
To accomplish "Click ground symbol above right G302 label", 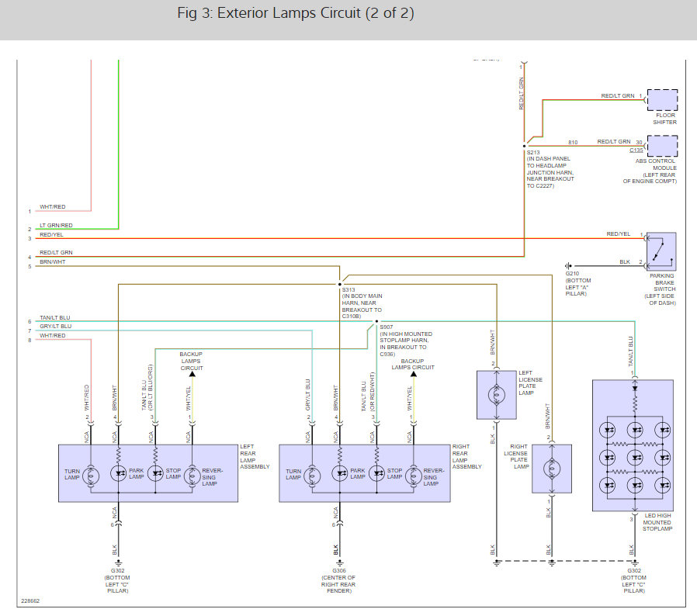I will 635,562.
